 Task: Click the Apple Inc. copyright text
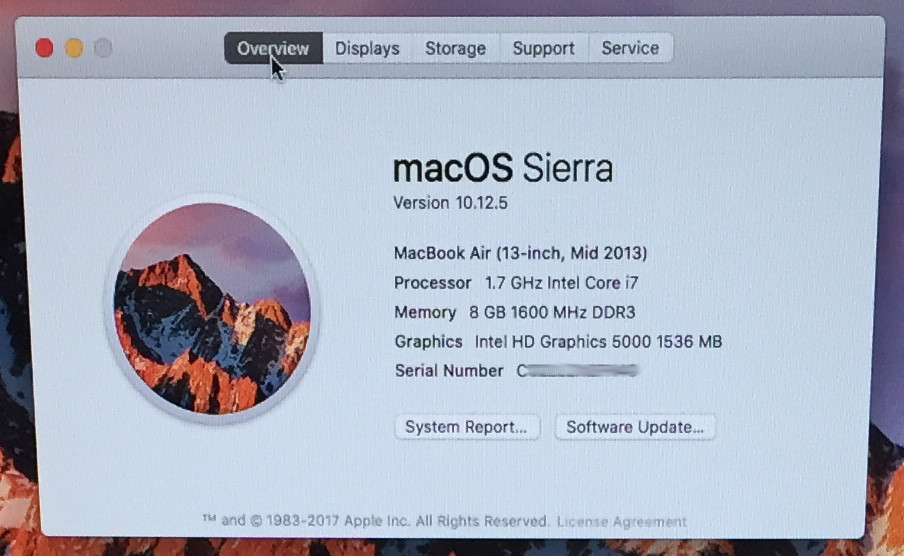point(375,521)
